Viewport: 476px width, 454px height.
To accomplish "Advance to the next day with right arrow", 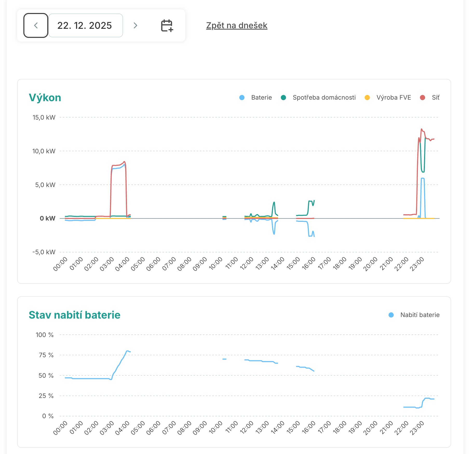I will [135, 25].
